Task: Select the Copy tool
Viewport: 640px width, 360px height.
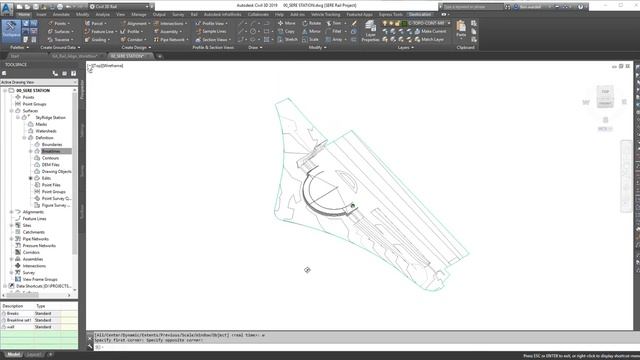Action: pyautogui.click(x=286, y=31)
